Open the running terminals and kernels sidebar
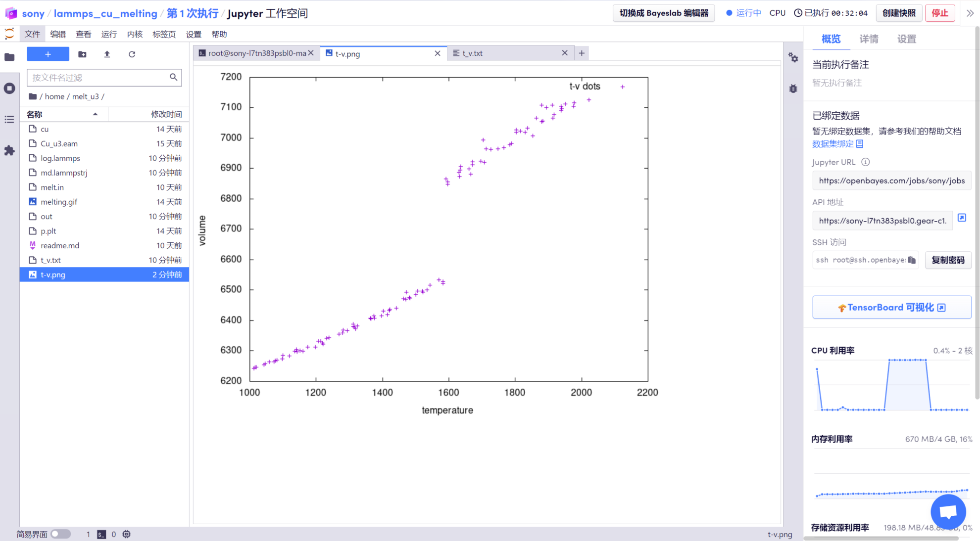The height and width of the screenshot is (541, 980). point(9,89)
